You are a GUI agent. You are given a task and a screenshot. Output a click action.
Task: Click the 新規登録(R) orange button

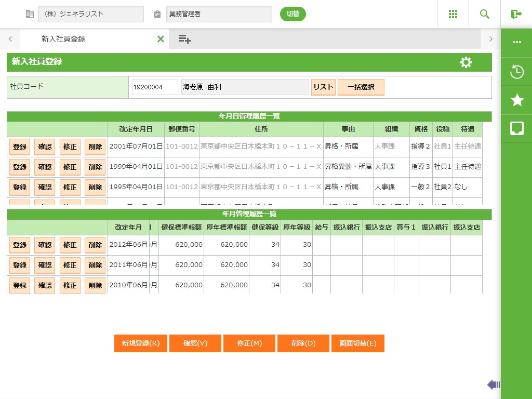(141, 343)
